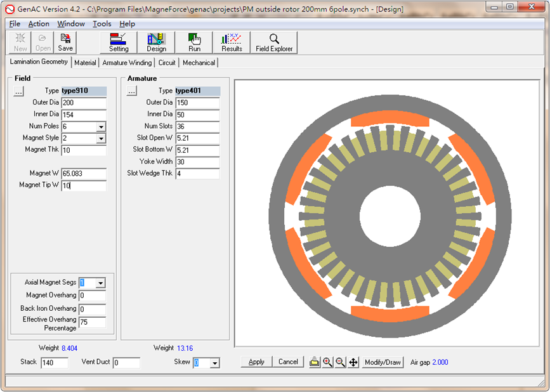550x392 pixels.
Task: Switch to the Armature Winding tab
Action: [127, 63]
